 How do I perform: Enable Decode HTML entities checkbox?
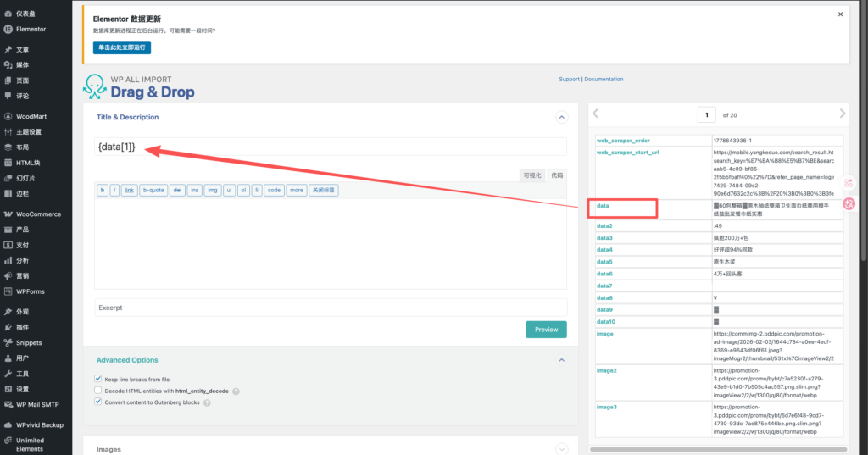click(98, 391)
